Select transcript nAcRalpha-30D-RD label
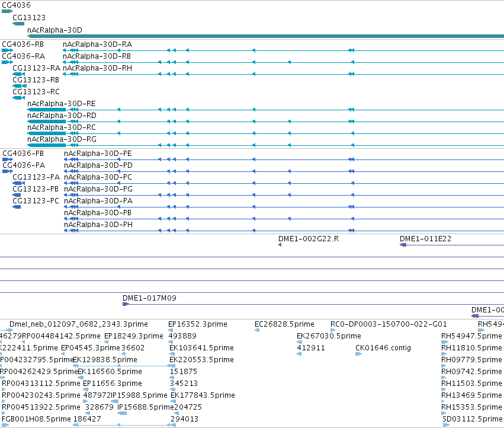The image size is (504, 428). tap(62, 115)
